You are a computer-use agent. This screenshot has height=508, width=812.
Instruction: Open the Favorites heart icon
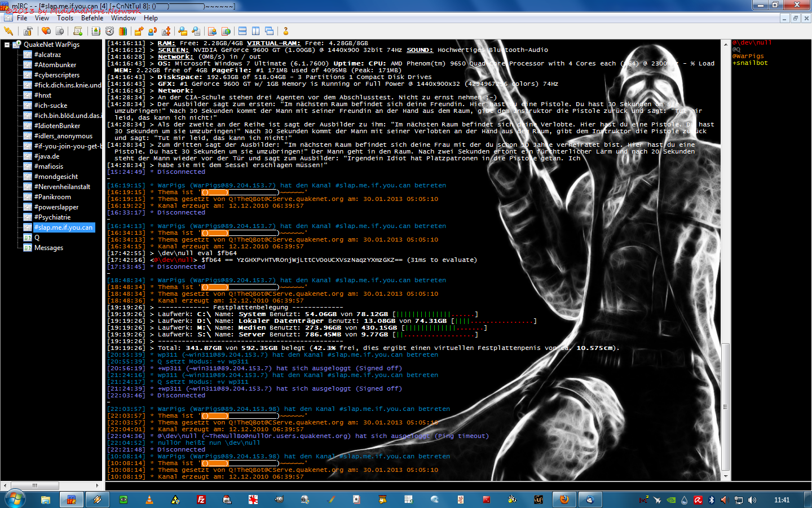tap(46, 31)
